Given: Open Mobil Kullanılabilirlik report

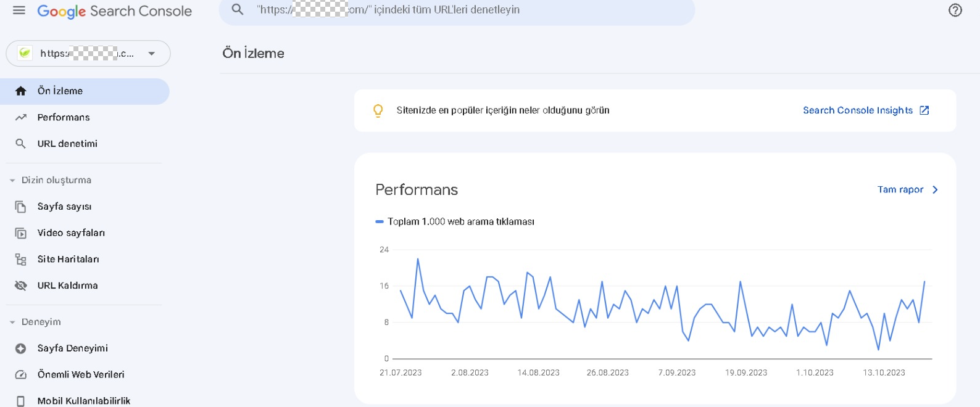Looking at the screenshot, I should 85,401.
